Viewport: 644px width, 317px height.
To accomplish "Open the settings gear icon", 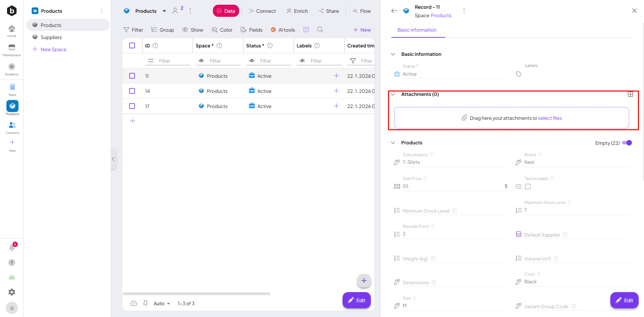I will (x=12, y=292).
